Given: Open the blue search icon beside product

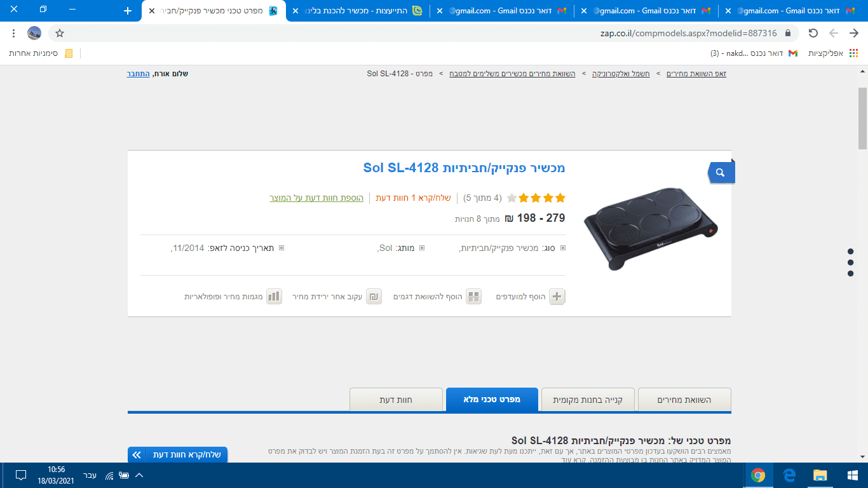Looking at the screenshot, I should tap(721, 172).
